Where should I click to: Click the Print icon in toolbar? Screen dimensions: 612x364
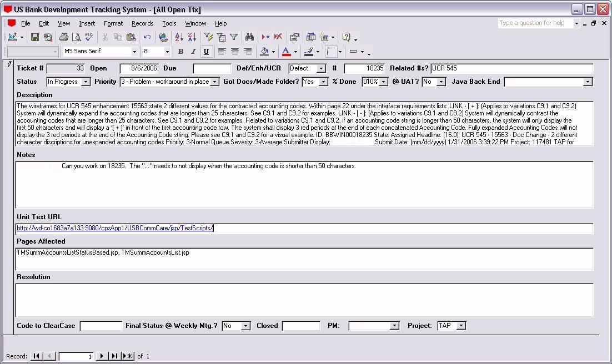coord(63,37)
